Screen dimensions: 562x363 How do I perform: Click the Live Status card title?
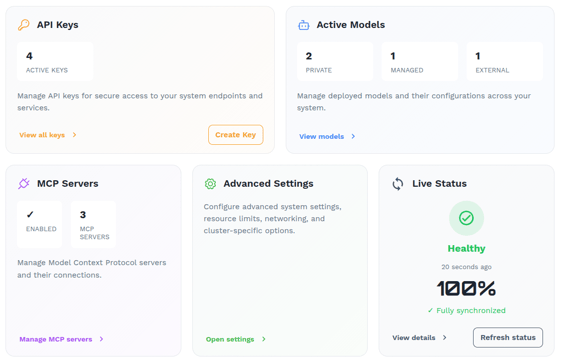pos(439,183)
